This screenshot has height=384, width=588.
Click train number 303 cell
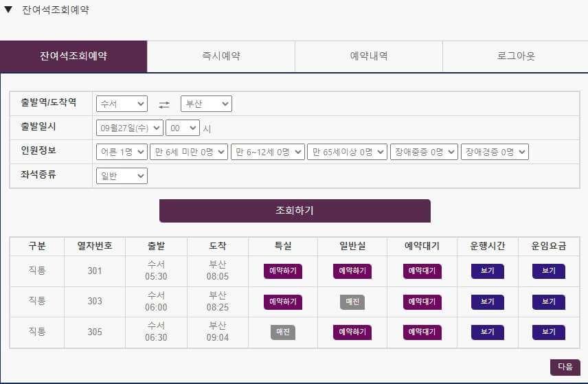tap(95, 302)
